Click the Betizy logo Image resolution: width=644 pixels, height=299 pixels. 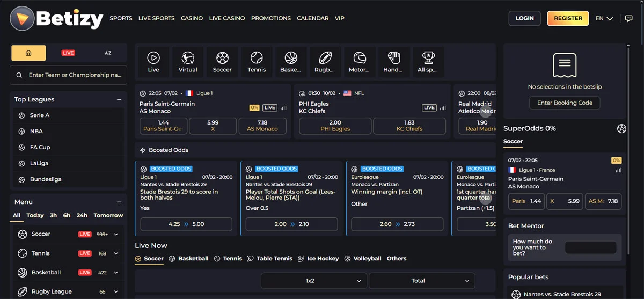tap(56, 19)
